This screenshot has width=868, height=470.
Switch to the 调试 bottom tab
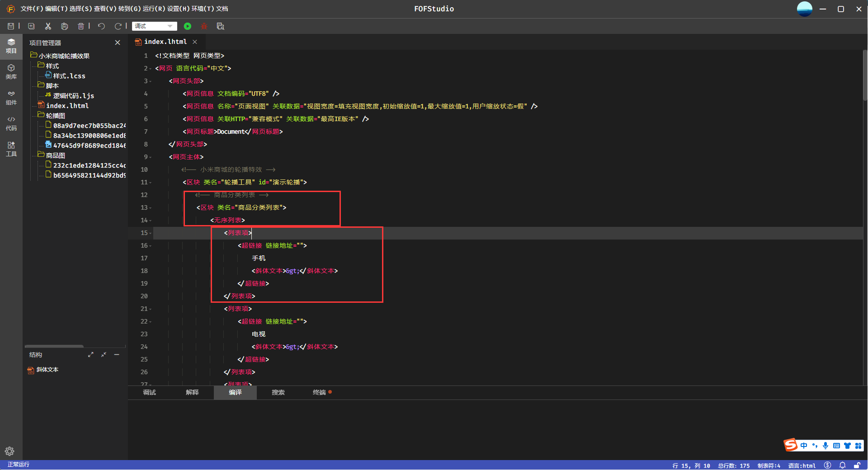[149, 392]
